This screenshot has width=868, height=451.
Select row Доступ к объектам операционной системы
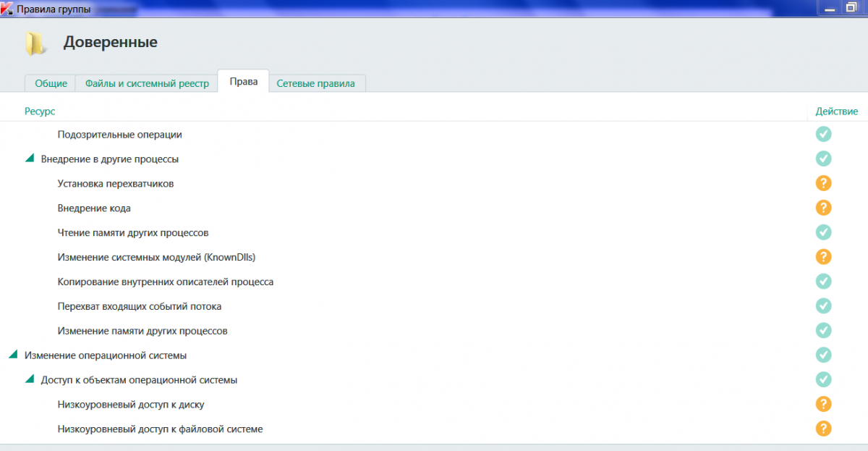(x=434, y=379)
